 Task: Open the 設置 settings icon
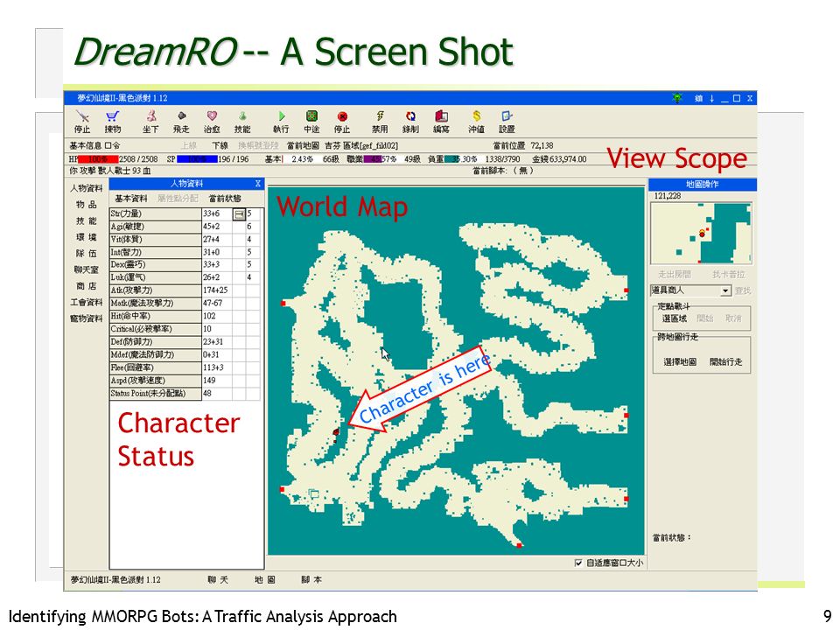point(507,116)
